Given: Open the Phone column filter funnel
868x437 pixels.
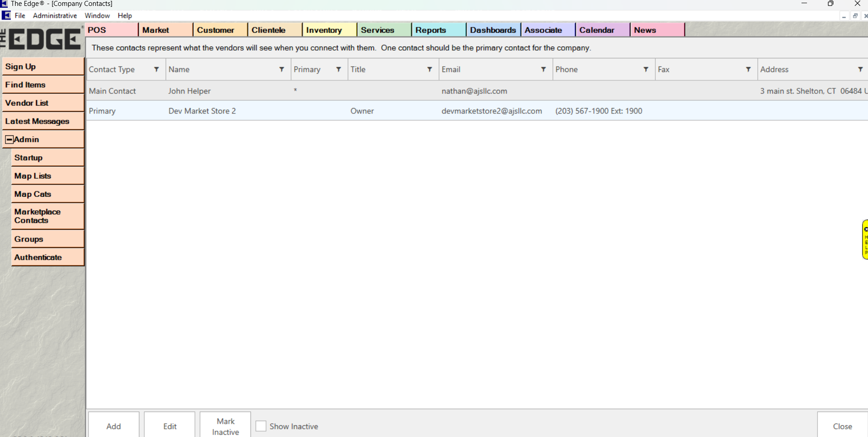Looking at the screenshot, I should tap(646, 69).
